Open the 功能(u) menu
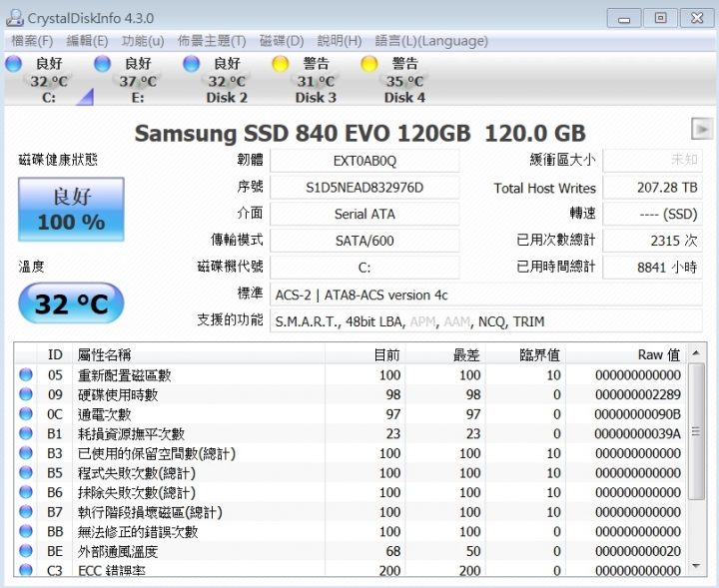This screenshot has height=588, width=719. (x=143, y=41)
